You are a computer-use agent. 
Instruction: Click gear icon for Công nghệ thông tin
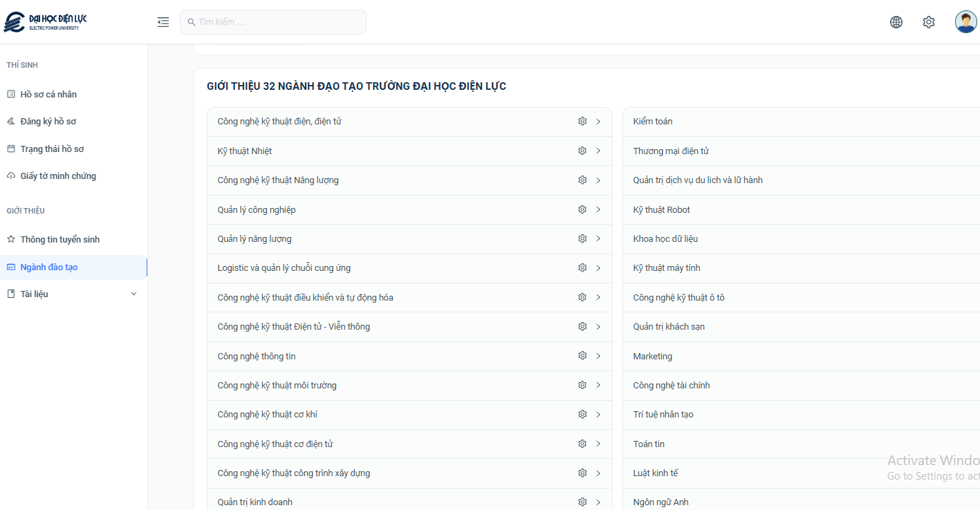click(x=582, y=356)
